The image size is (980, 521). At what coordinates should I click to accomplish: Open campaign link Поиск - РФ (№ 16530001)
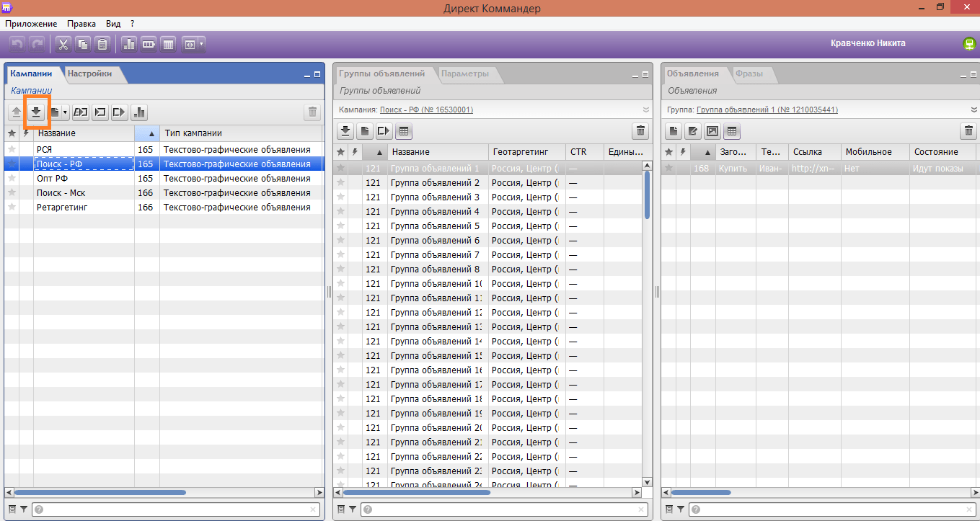(426, 110)
